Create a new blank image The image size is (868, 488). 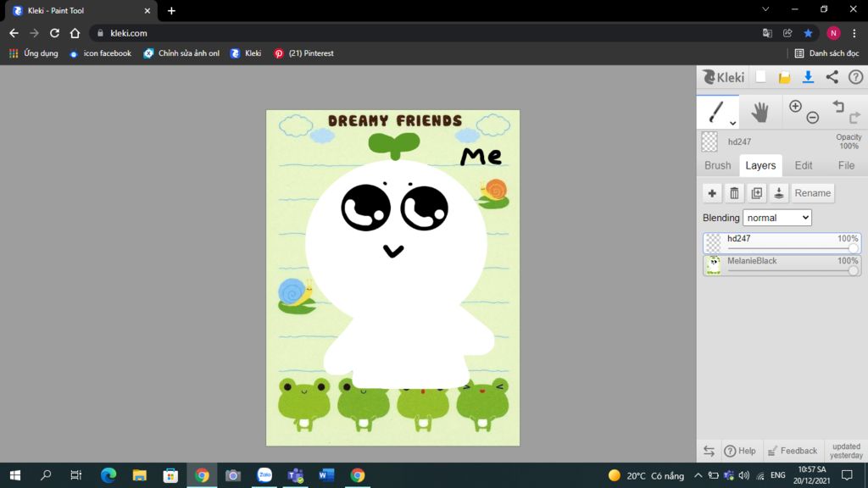pyautogui.click(x=761, y=77)
